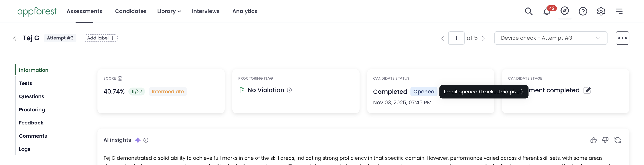644x165 pixels.
Task: Open the hamburger menu icon
Action: 619,11
